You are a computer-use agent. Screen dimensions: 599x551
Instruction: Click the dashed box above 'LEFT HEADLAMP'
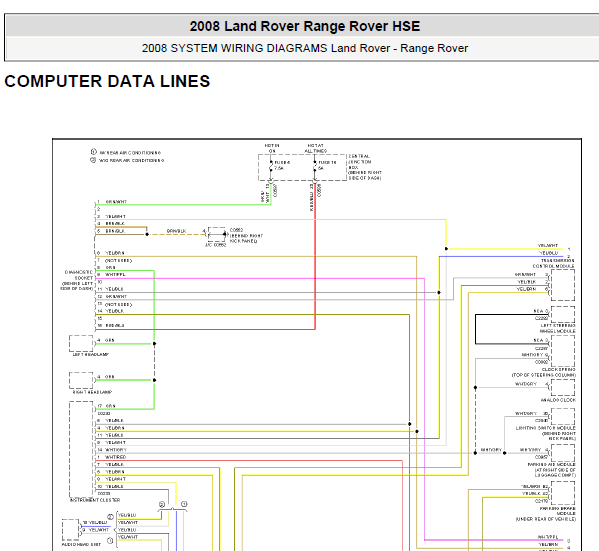[81, 343]
